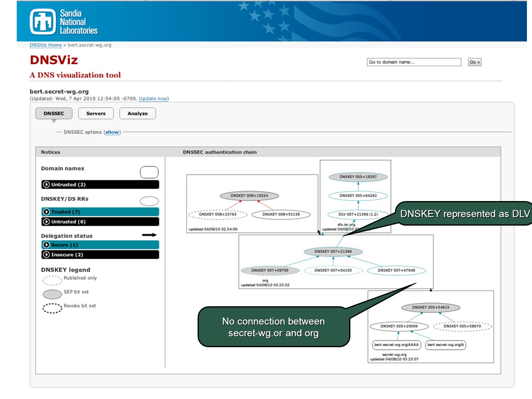532x399 pixels.
Task: Click the Sandia National Laboratories logo
Action: tap(64, 22)
